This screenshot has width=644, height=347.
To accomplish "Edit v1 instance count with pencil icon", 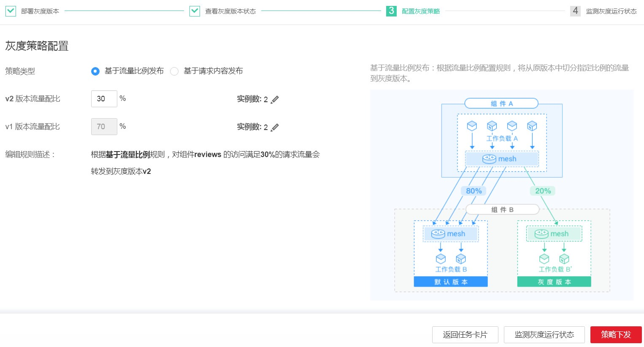I will pyautogui.click(x=275, y=127).
